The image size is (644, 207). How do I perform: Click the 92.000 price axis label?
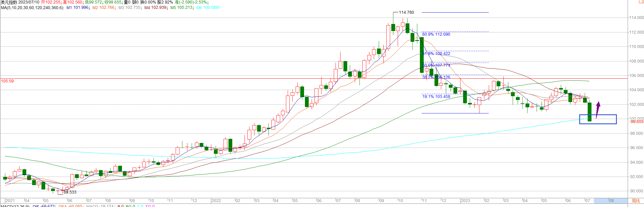(x=636, y=177)
